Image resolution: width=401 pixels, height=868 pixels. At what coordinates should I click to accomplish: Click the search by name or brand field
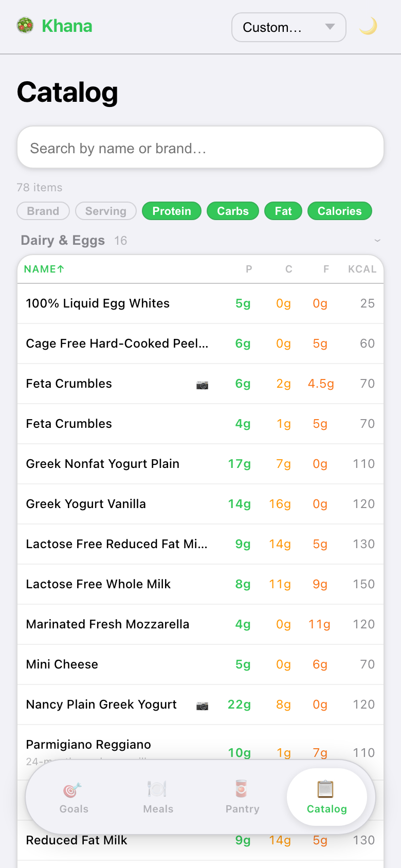tap(200, 148)
